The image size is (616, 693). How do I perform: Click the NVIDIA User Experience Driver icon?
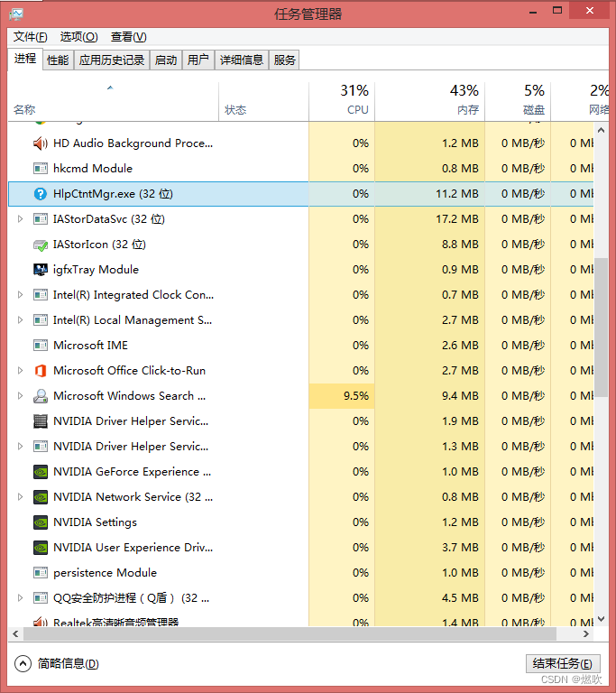click(x=41, y=548)
